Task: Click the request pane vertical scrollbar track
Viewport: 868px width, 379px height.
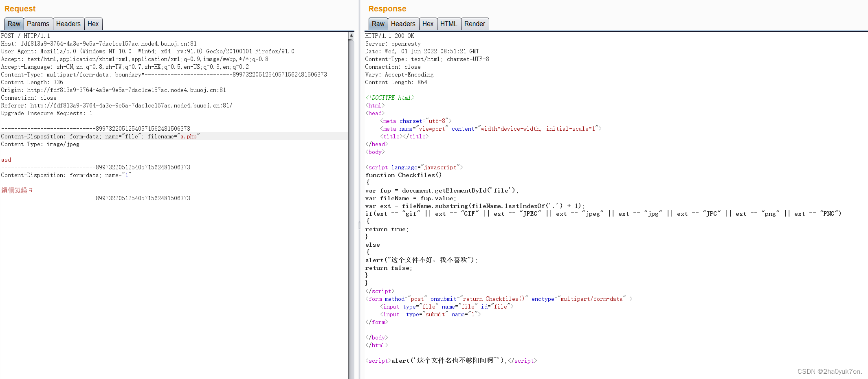Action: coord(351,208)
